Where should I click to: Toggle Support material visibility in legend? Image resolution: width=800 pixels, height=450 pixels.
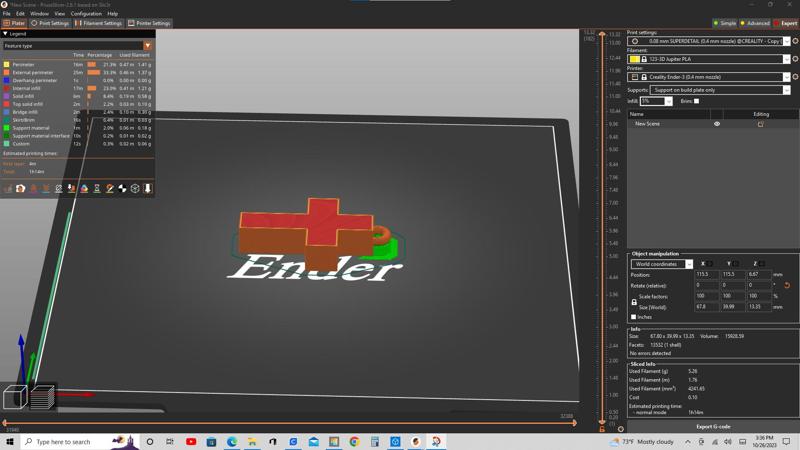tap(31, 128)
